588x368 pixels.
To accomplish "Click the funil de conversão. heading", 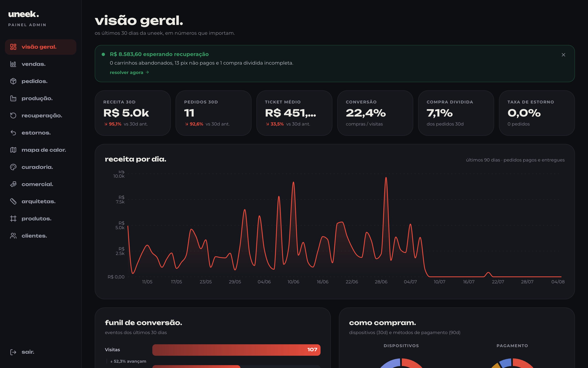I will point(143,323).
